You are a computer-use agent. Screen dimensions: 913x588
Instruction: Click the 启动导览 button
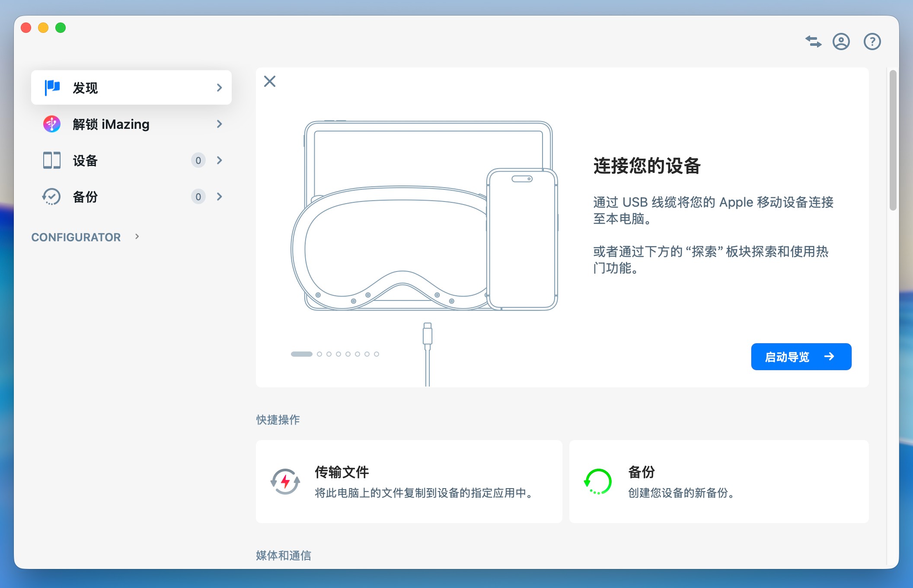801,357
